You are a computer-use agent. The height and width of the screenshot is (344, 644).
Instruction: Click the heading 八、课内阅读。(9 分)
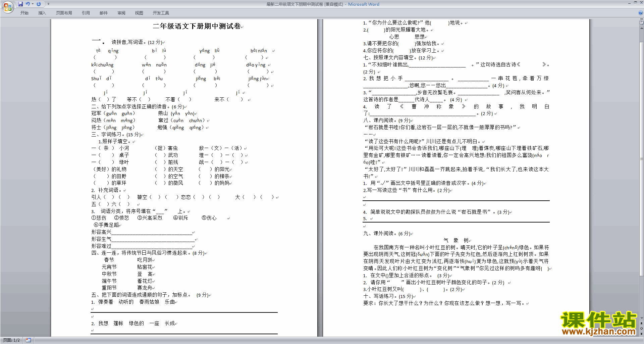point(387,120)
